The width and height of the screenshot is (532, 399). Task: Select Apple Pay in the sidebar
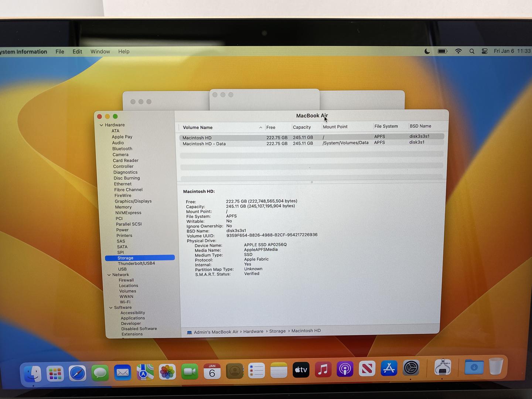(122, 137)
